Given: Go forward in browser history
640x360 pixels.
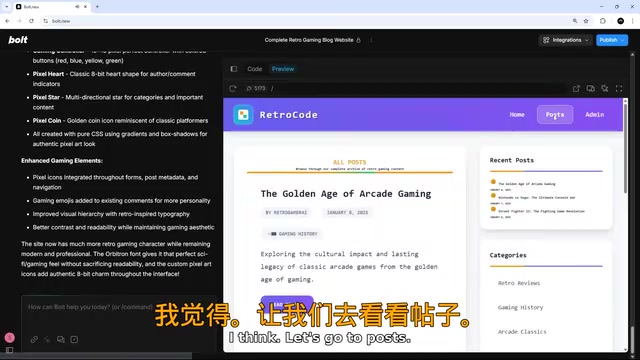Looking at the screenshot, I should coord(19,21).
